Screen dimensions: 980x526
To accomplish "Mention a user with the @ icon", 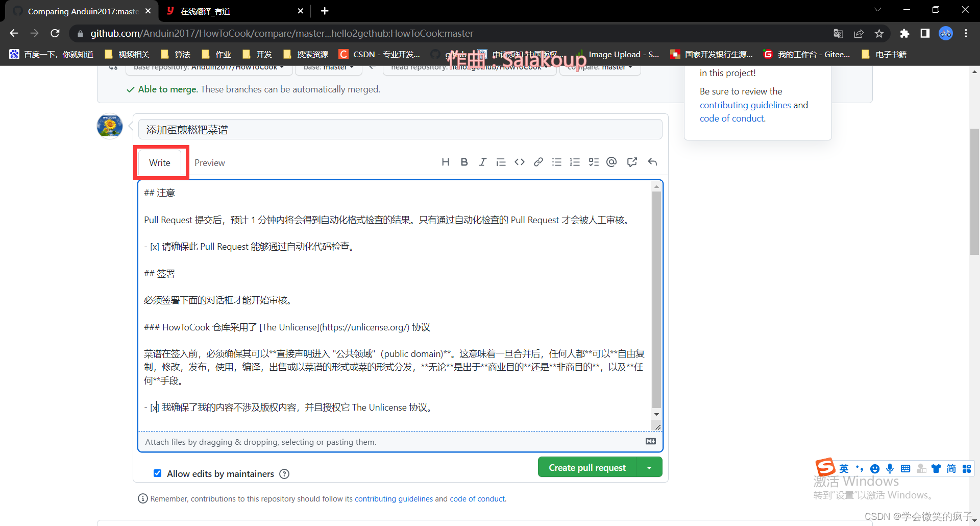I will (611, 162).
